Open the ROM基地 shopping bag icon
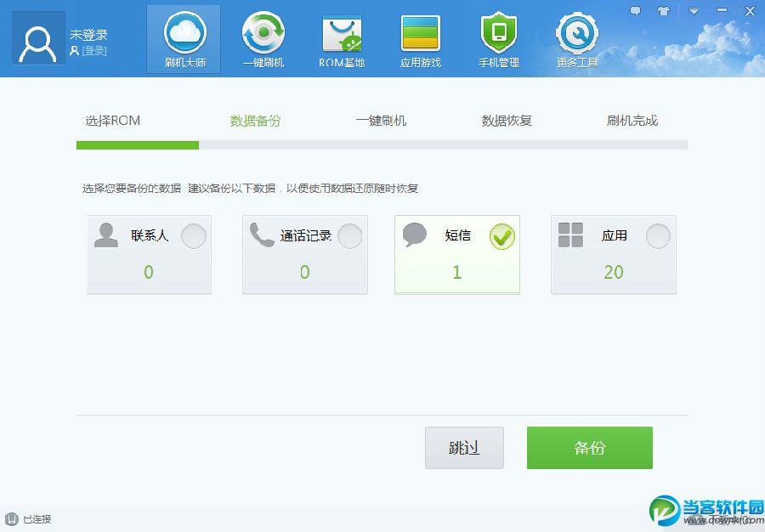 click(x=342, y=33)
